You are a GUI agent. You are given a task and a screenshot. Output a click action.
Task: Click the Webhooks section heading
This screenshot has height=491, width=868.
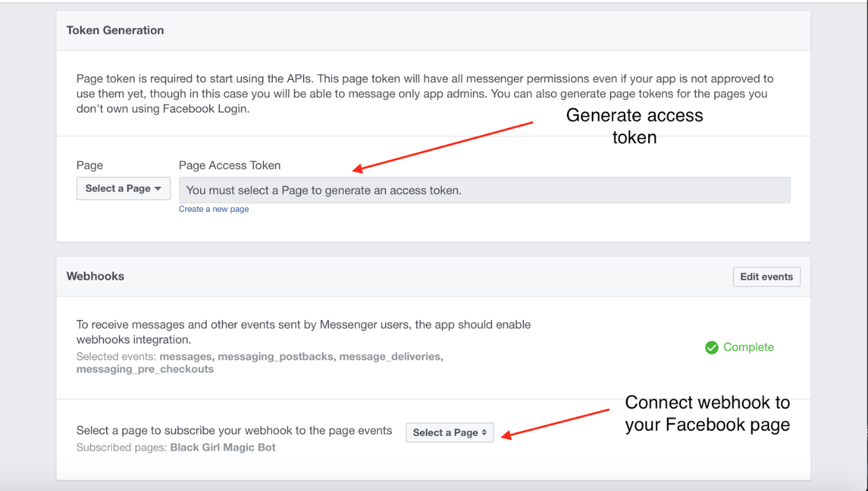click(95, 277)
